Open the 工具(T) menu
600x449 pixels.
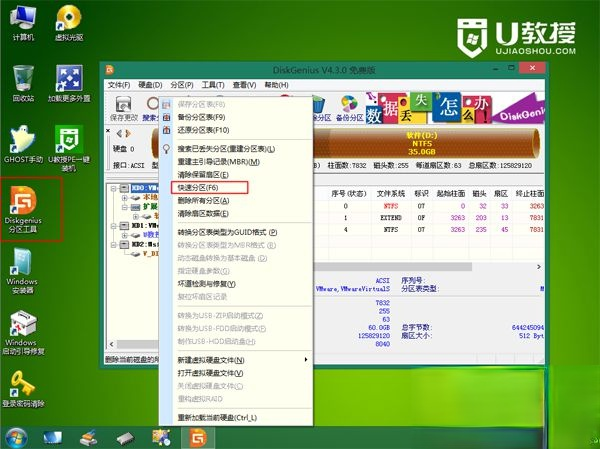pos(213,85)
